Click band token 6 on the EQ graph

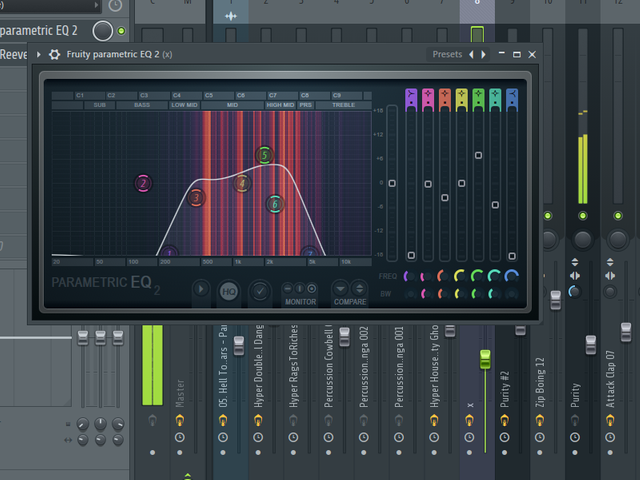[275, 204]
